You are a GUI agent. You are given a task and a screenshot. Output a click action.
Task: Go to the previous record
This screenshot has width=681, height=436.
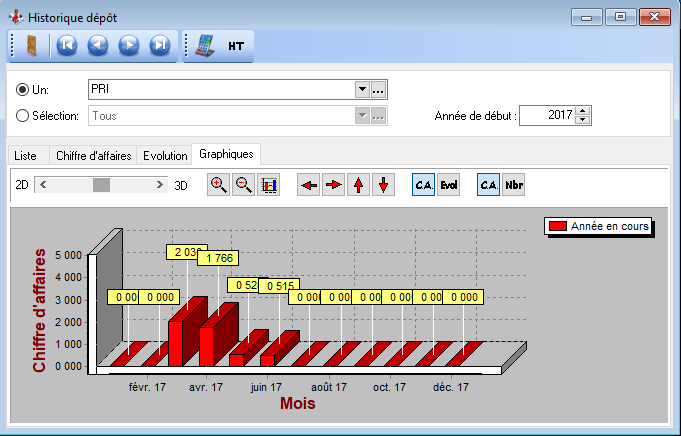tap(97, 45)
